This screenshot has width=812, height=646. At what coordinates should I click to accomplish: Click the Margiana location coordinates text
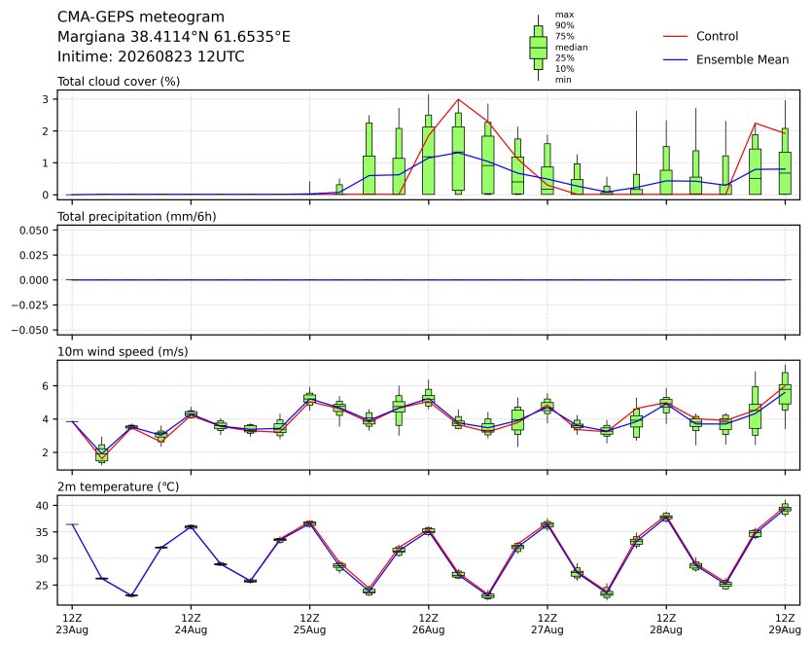click(x=174, y=37)
